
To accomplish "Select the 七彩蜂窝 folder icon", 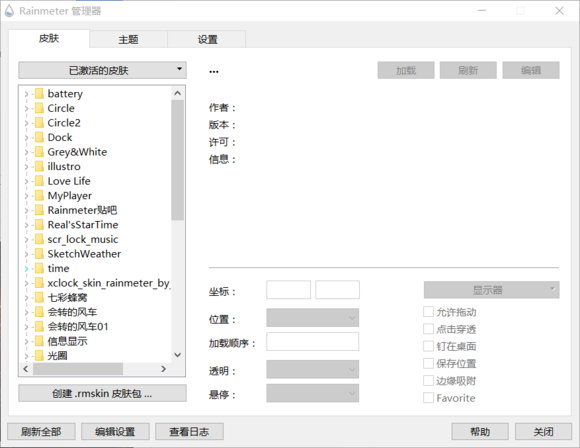I will pos(39,297).
